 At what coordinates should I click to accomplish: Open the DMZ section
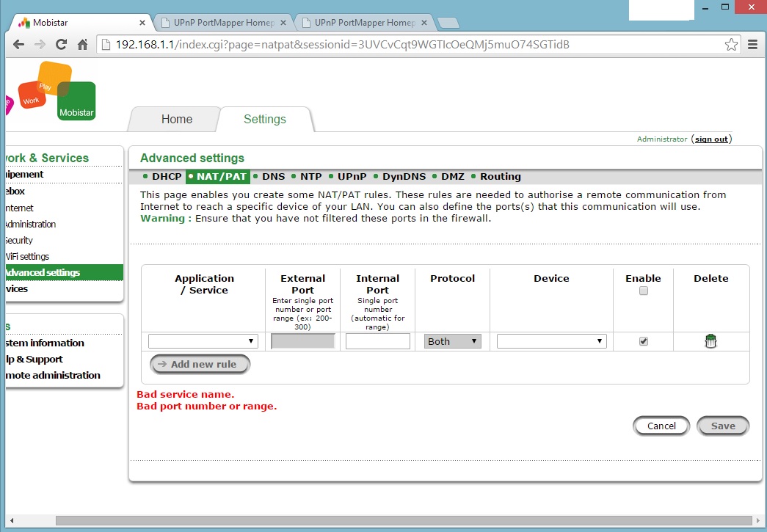pyautogui.click(x=452, y=177)
